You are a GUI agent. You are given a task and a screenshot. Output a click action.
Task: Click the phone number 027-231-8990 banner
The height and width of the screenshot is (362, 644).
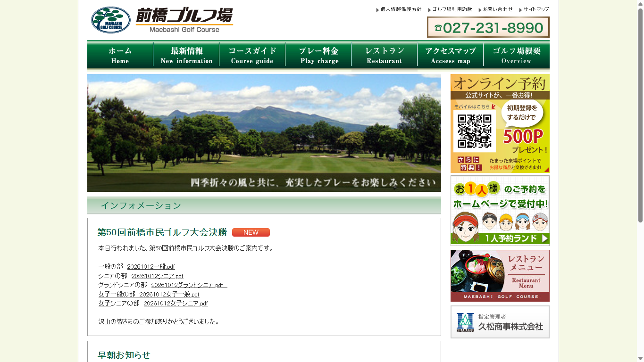[488, 27]
